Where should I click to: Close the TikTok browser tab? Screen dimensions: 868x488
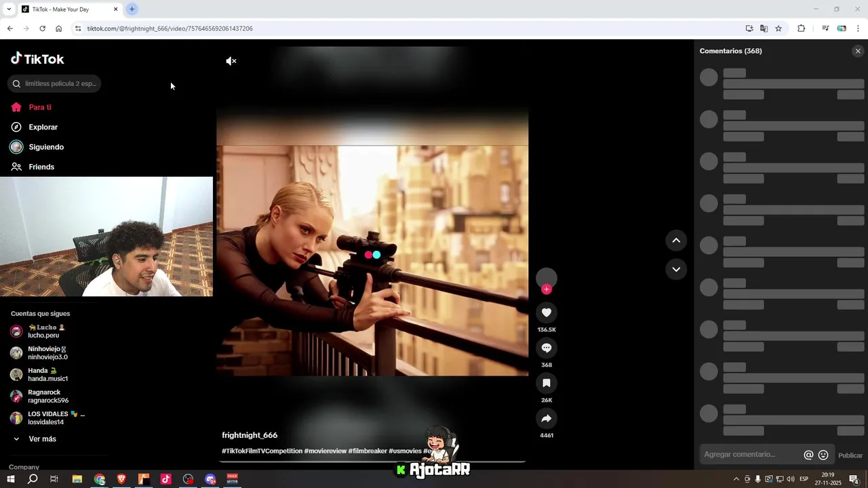tap(115, 9)
